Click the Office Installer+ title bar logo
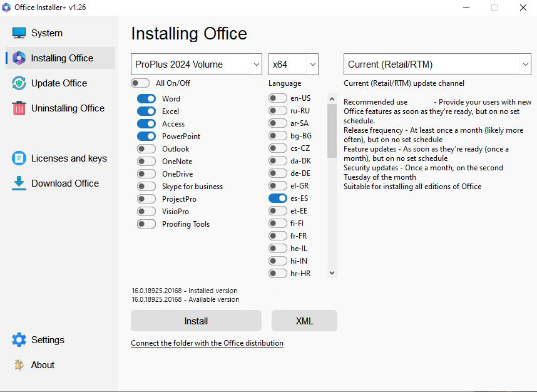The image size is (537, 392). pyautogui.click(x=6, y=7)
